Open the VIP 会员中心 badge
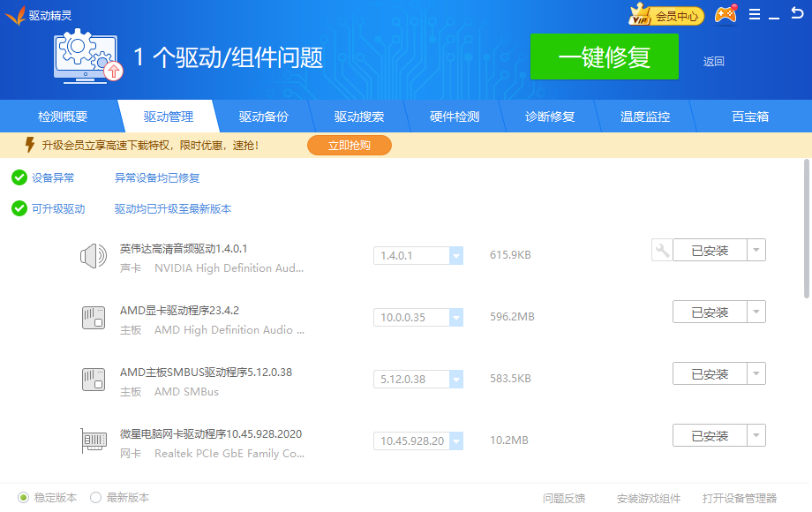The height and width of the screenshot is (512, 812). 666,15
